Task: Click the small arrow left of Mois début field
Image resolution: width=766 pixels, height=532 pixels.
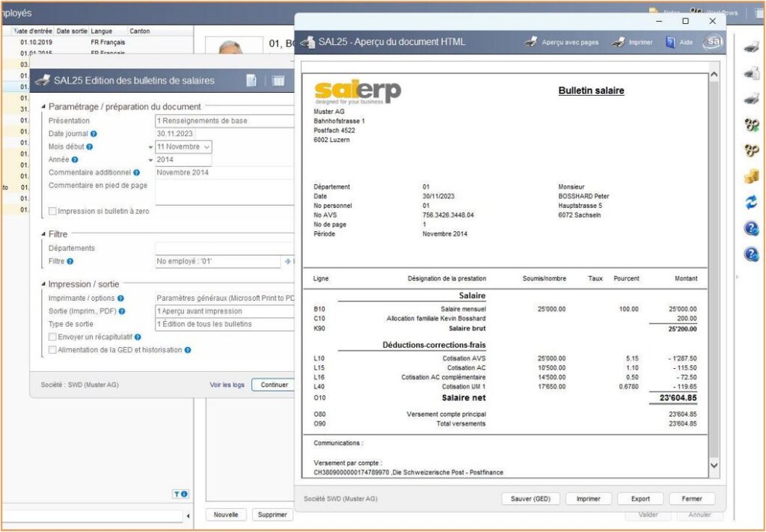Action: tap(151, 147)
